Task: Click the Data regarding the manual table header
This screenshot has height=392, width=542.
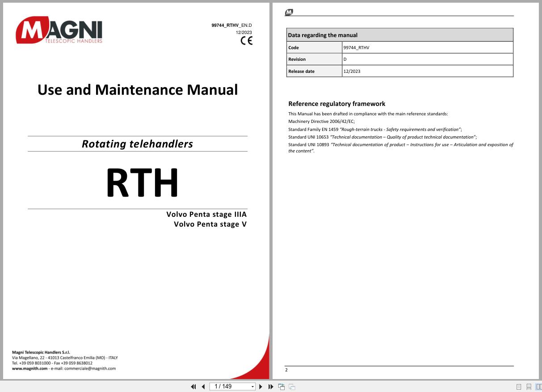Action: click(x=400, y=35)
